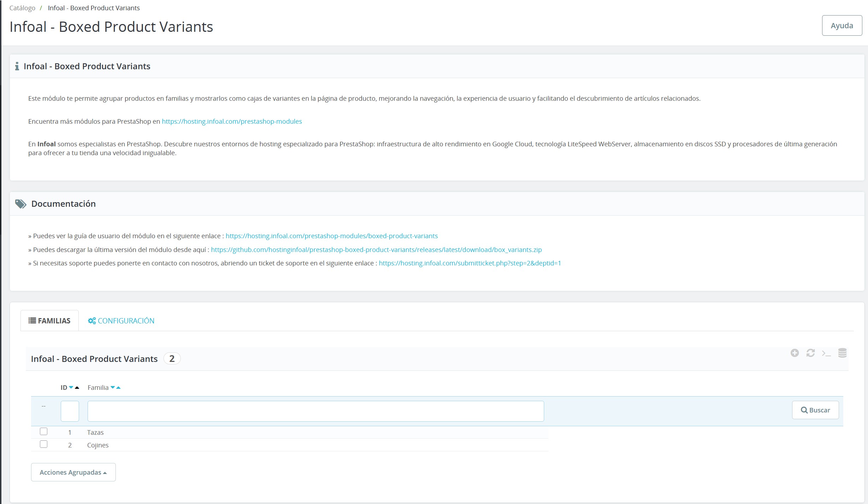Click the ID column header label
Screen dimensions: 868x504
(64, 387)
